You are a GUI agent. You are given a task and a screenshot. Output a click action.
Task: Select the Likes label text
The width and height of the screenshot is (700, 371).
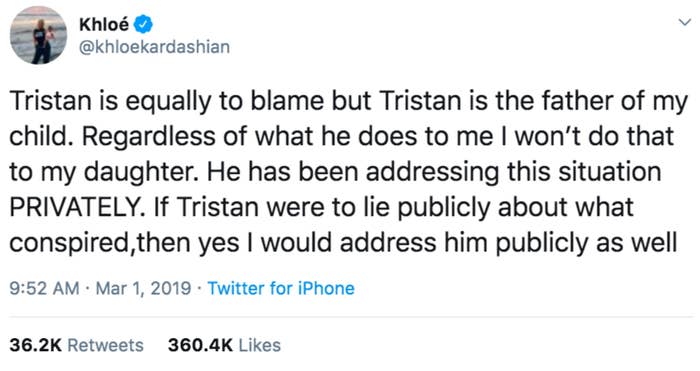[260, 345]
